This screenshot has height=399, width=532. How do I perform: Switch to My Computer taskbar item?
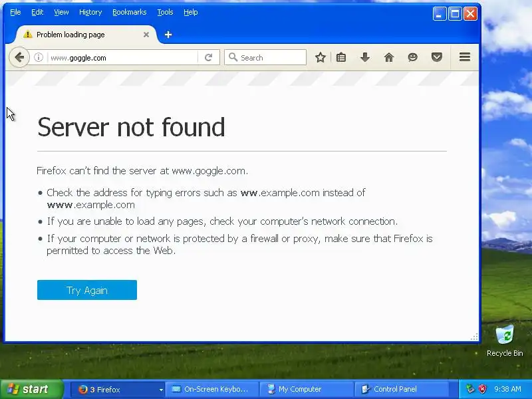click(307, 389)
